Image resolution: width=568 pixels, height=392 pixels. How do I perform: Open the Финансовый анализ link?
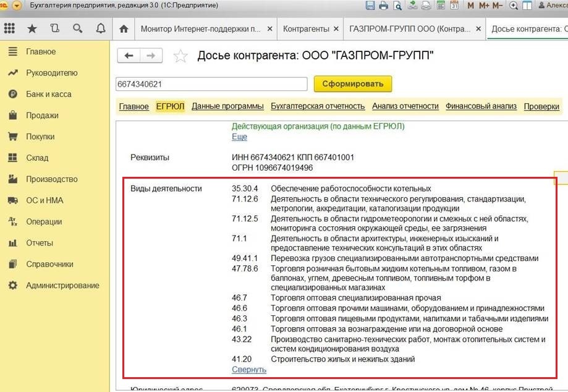point(481,106)
